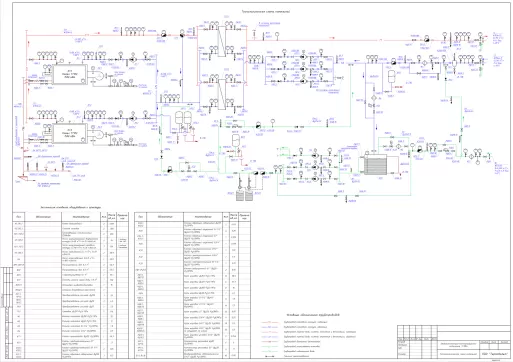Viewport: 513px width, 362px height.
Task: Click the right equipment specification table header
Action: [192, 217]
